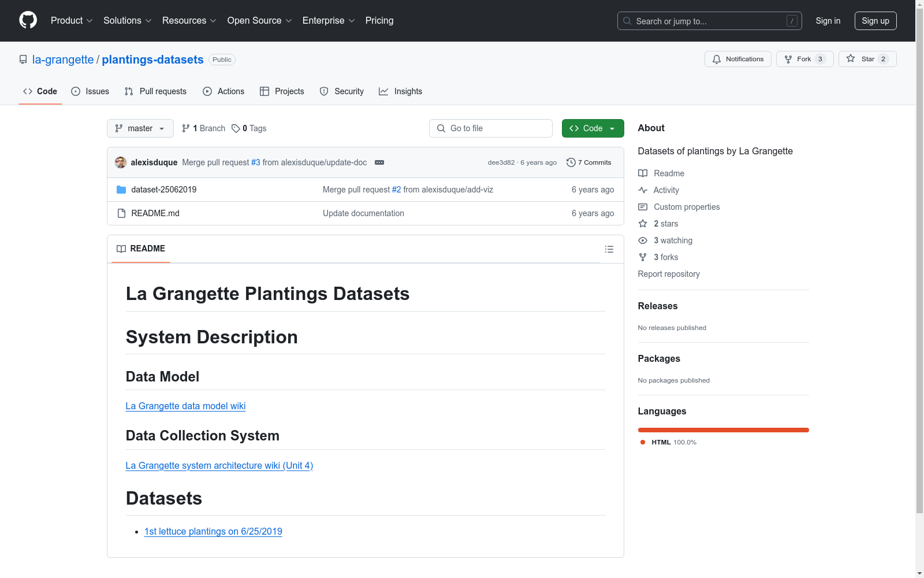This screenshot has height=578, width=924.
Task: Open the README outline list icon
Action: tap(609, 249)
